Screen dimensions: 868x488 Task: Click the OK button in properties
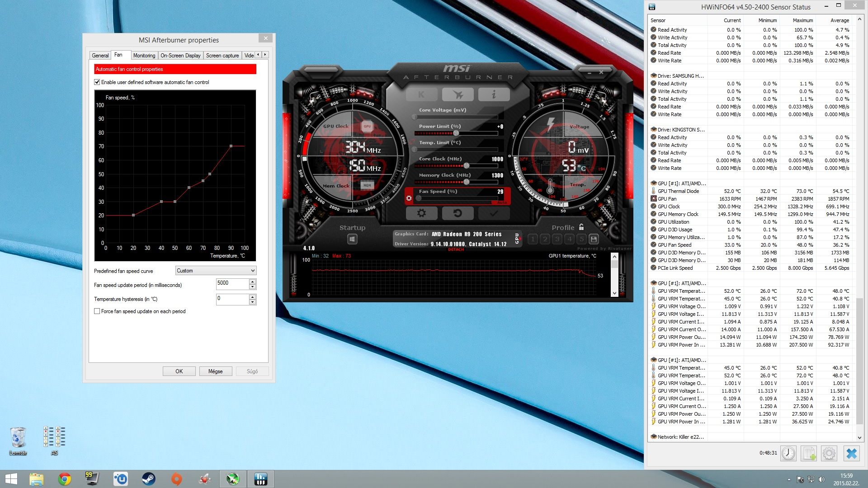coord(179,371)
